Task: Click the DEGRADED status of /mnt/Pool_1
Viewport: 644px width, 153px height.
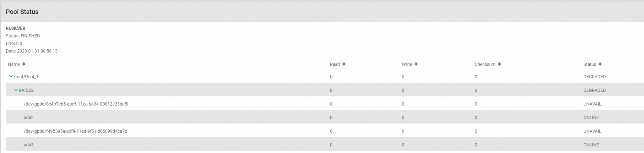Action: (594, 77)
